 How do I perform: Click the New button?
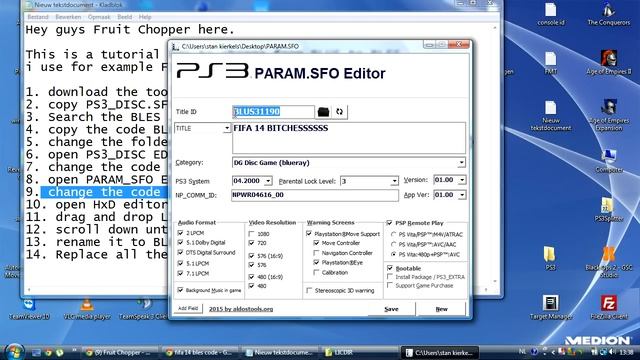point(441,309)
